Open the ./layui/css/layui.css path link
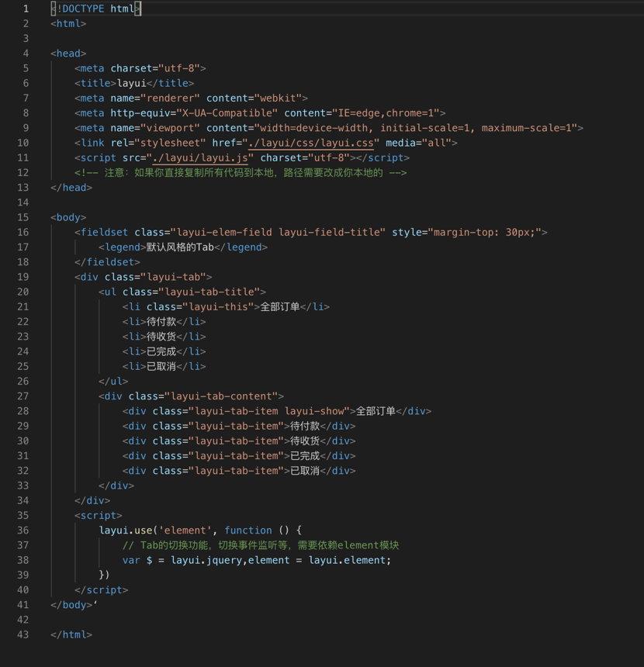Image resolution: width=644 pixels, height=667 pixels. point(310,143)
